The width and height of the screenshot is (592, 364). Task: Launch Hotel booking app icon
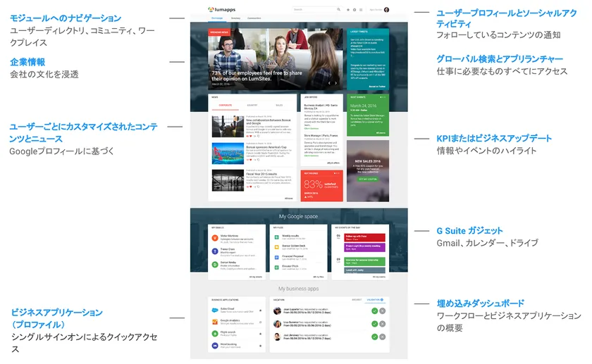coord(215,345)
